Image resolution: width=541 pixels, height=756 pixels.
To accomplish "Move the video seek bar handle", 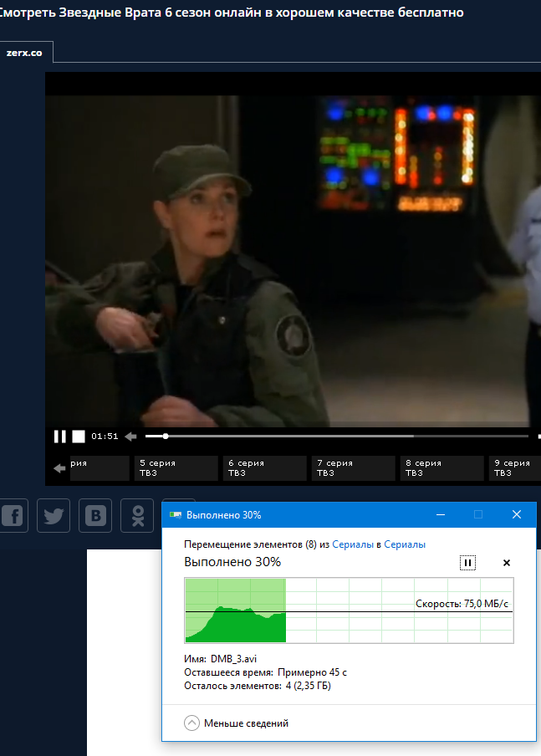I will point(166,436).
